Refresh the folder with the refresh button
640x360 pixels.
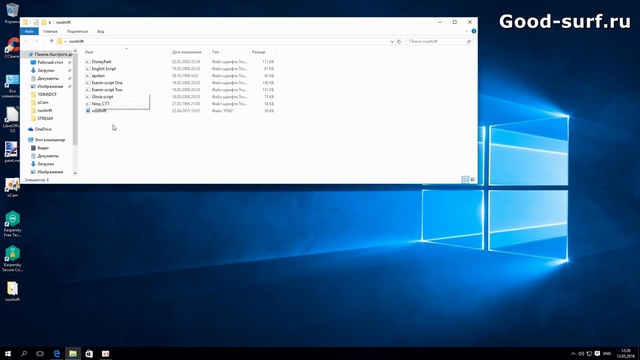399,41
